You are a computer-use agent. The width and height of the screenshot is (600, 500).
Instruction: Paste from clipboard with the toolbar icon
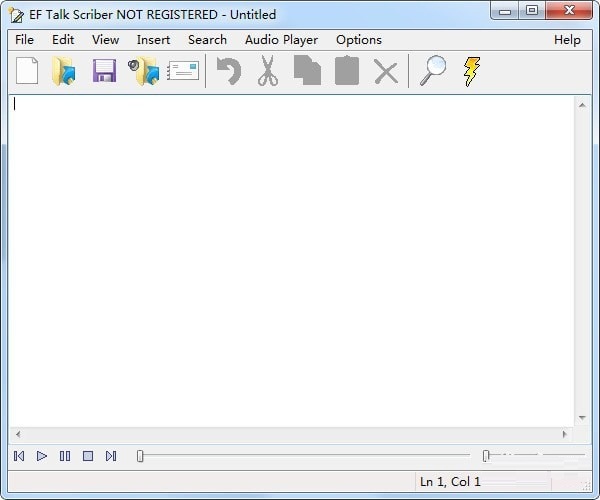pos(346,71)
